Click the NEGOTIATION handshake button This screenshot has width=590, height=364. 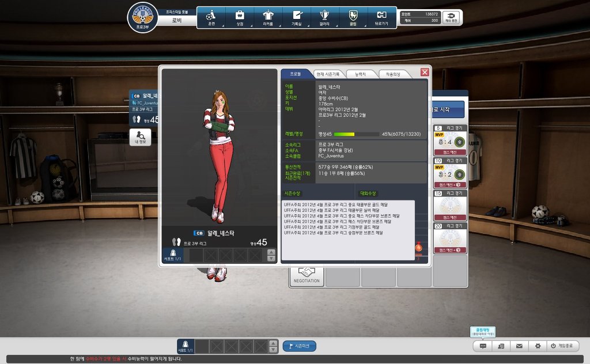coord(307,275)
